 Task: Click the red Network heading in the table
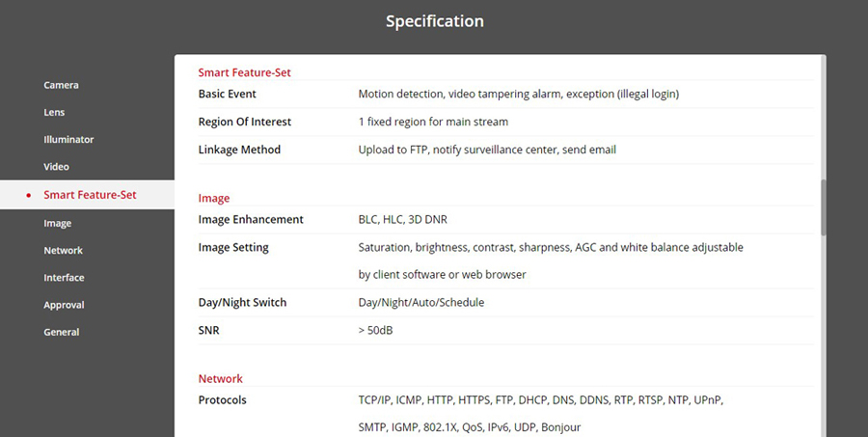[x=220, y=379]
